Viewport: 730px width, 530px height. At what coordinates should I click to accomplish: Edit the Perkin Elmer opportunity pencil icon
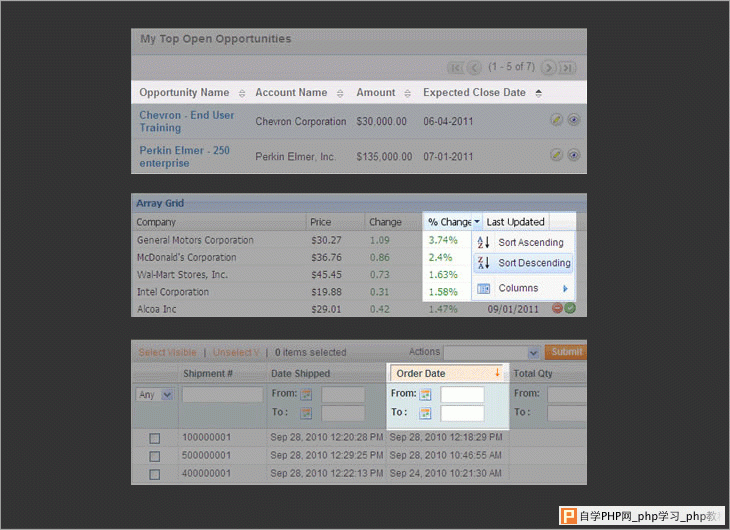tap(556, 155)
